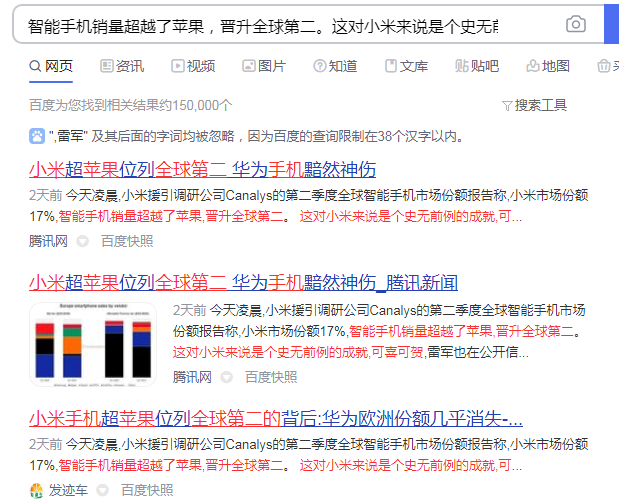619x504 pixels.
Task: Click the camera image-search icon
Action: pyautogui.click(x=576, y=24)
